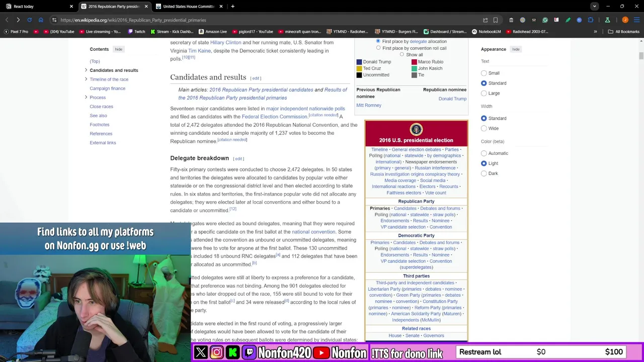Image resolution: width=644 pixels, height=362 pixels.
Task: Select Wide width option
Action: point(484,128)
